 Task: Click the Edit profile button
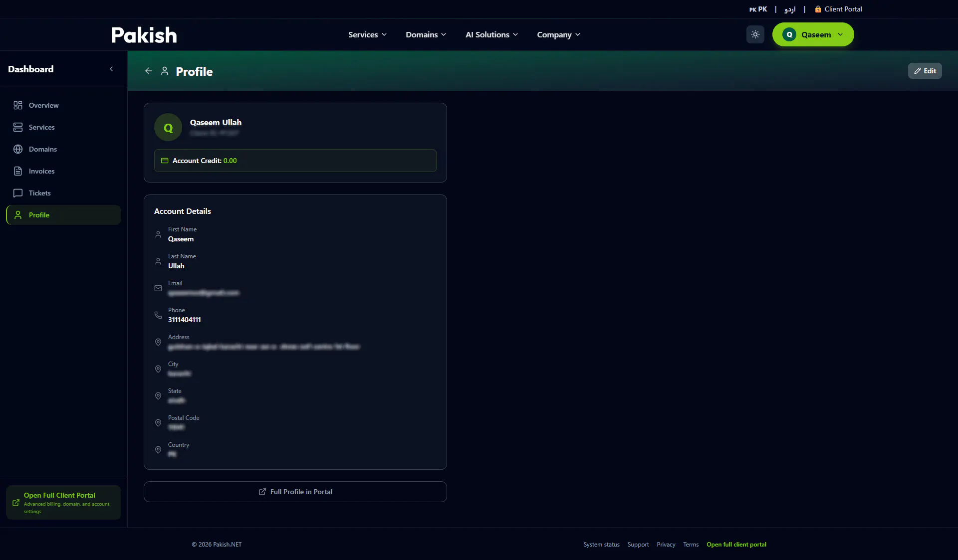click(x=925, y=71)
